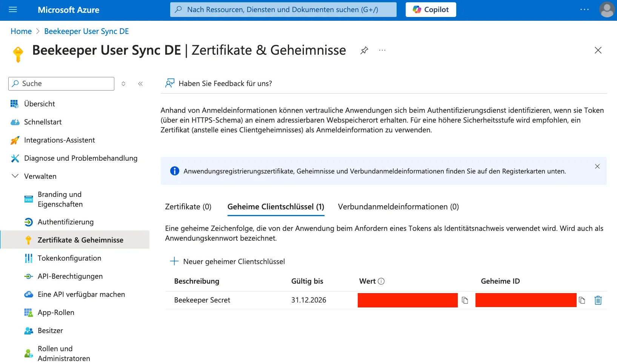Add a Neuer geheimer Clientschlüssel
The height and width of the screenshot is (364, 617).
[x=228, y=261]
